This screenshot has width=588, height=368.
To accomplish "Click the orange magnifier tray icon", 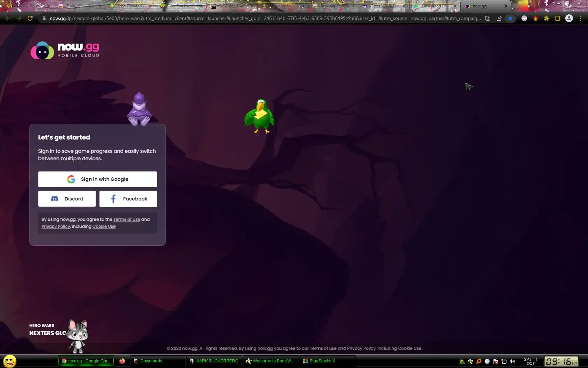I will pos(479,361).
